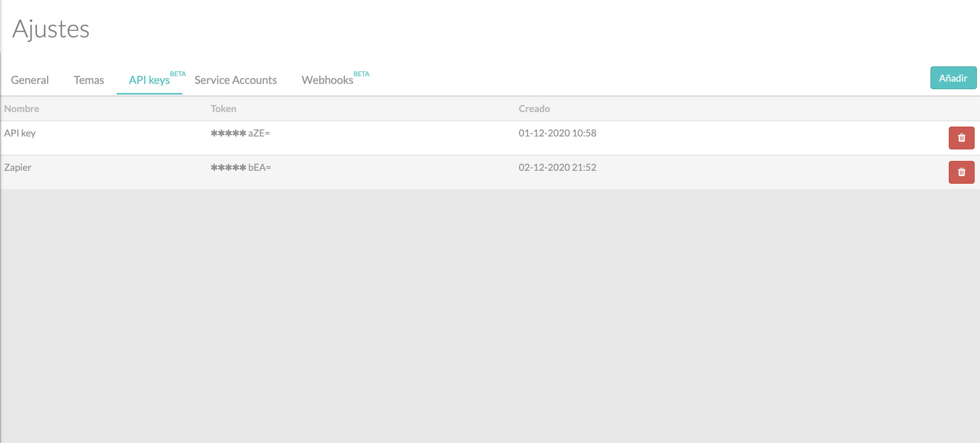Click the Añadir button
Viewport: 980px width, 443px height.
[x=953, y=78]
